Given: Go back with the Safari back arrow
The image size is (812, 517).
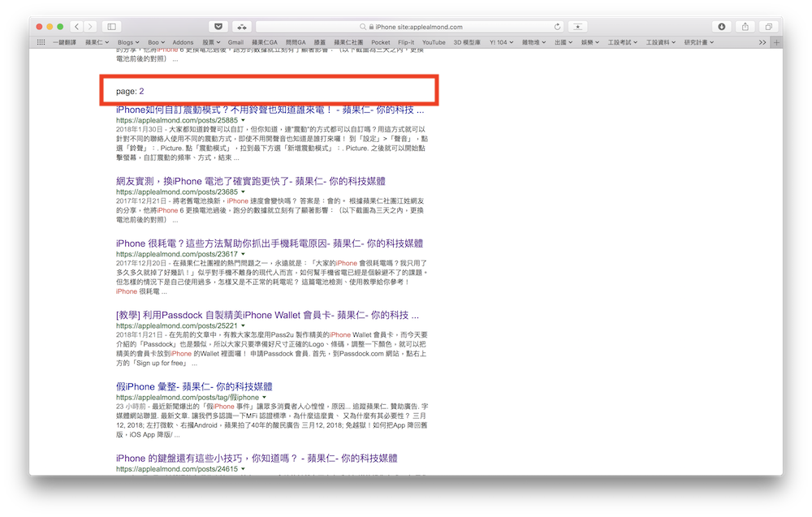Looking at the screenshot, I should (x=76, y=27).
